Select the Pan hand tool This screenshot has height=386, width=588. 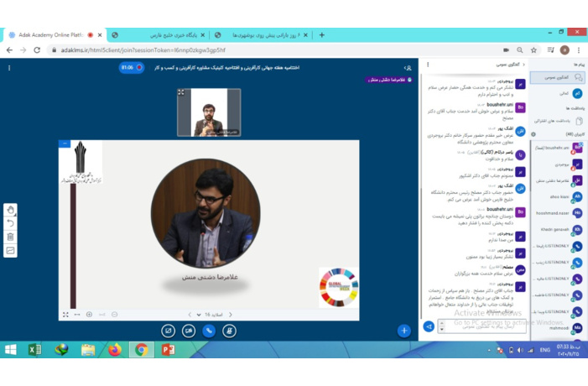11,210
